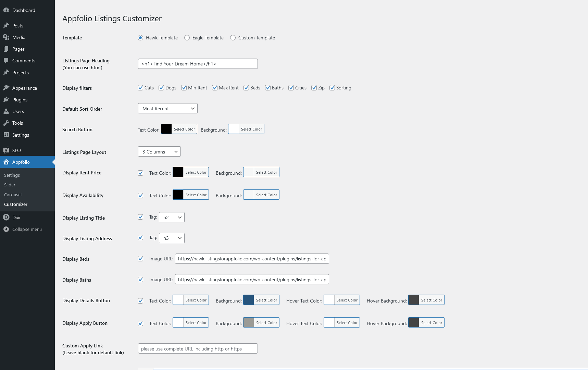Click the Display Baths Image URL field
The image size is (588, 370).
pos(252,280)
